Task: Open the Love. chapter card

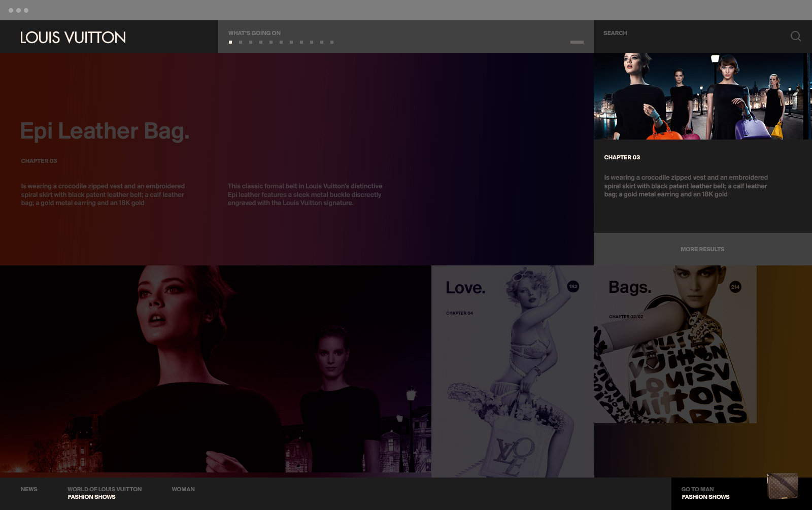Action: [x=513, y=371]
